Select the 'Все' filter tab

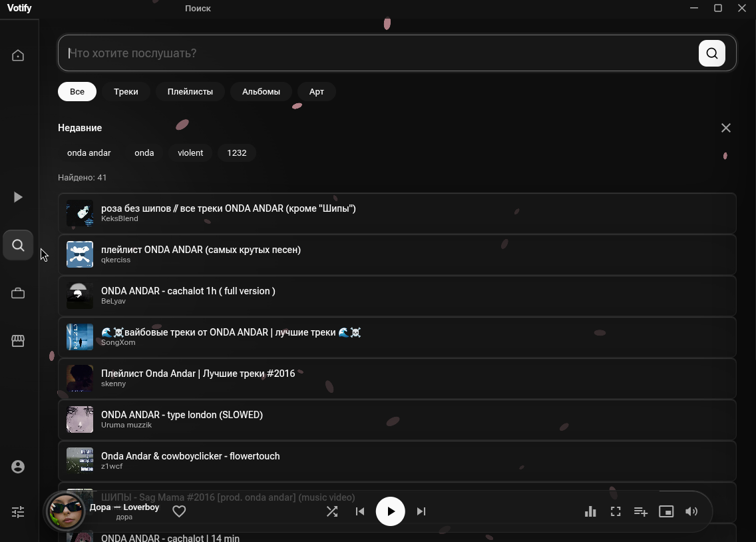77,92
